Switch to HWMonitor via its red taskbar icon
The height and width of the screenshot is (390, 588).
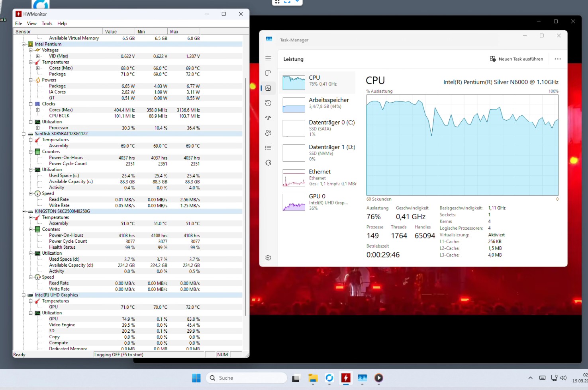pos(346,378)
